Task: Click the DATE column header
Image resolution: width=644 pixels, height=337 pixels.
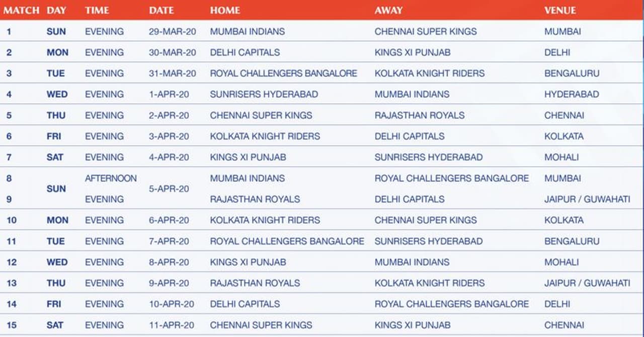Action: 161,10
